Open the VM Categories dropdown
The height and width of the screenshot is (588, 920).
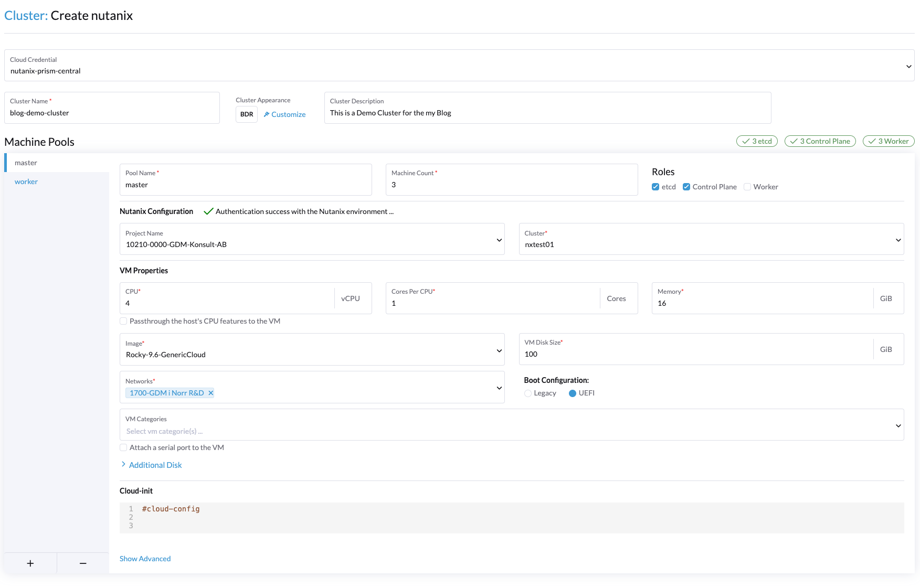[512, 425]
